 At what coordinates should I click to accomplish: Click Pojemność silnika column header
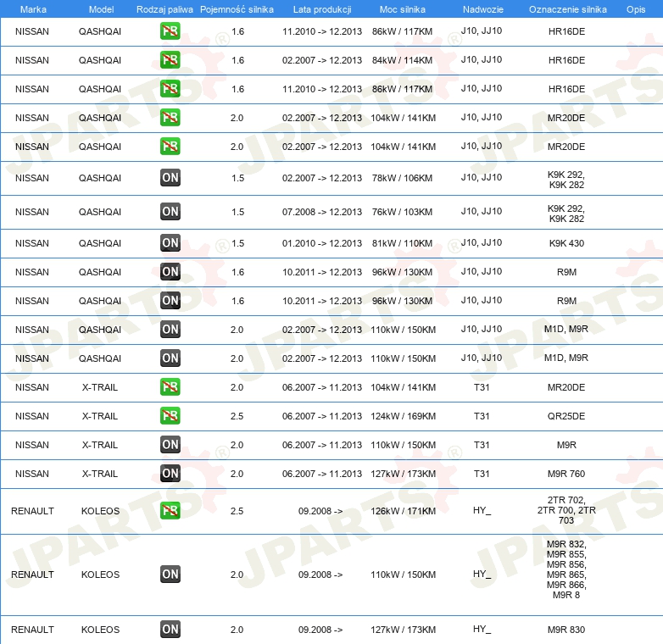[x=237, y=9]
